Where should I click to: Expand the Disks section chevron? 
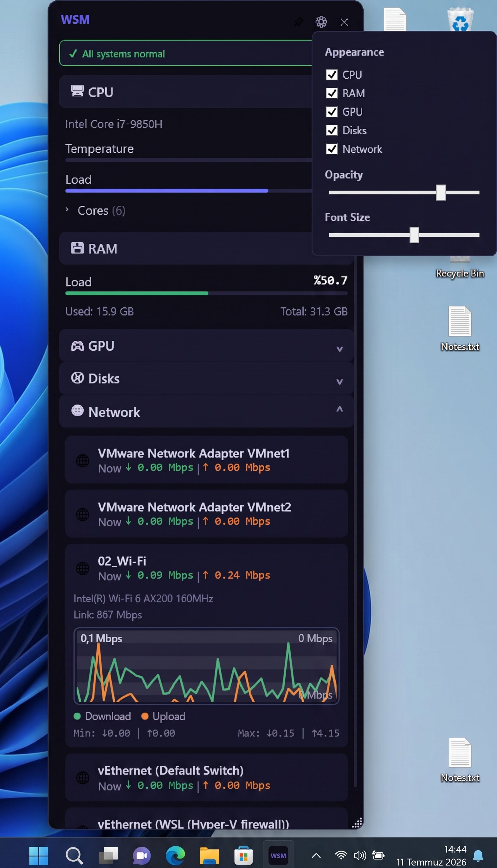(x=339, y=381)
